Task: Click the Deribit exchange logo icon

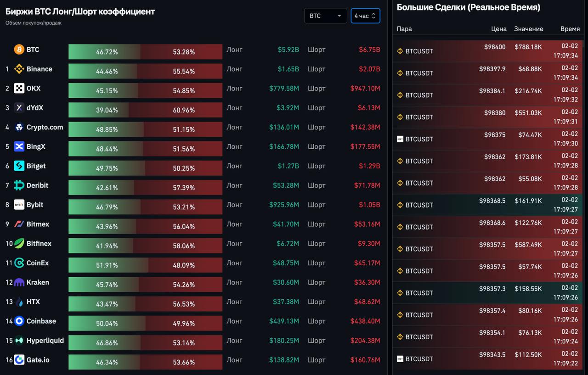Action: click(19, 185)
